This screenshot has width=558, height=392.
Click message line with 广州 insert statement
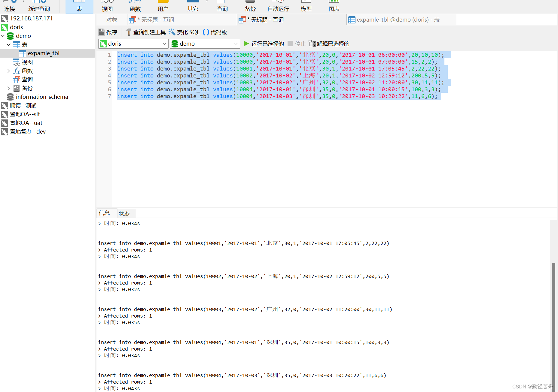tap(245, 309)
